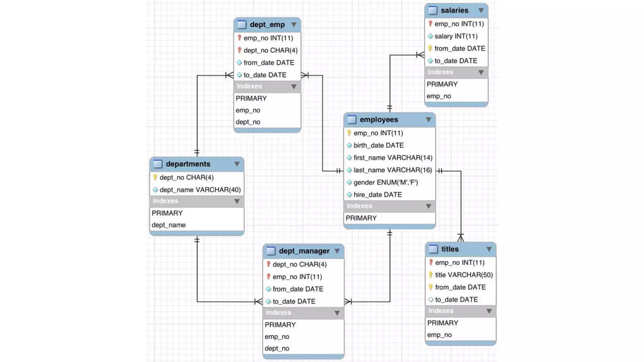Image resolution: width=644 pixels, height=362 pixels.
Task: Select the PRIMARY index in employees table
Action: click(x=361, y=218)
